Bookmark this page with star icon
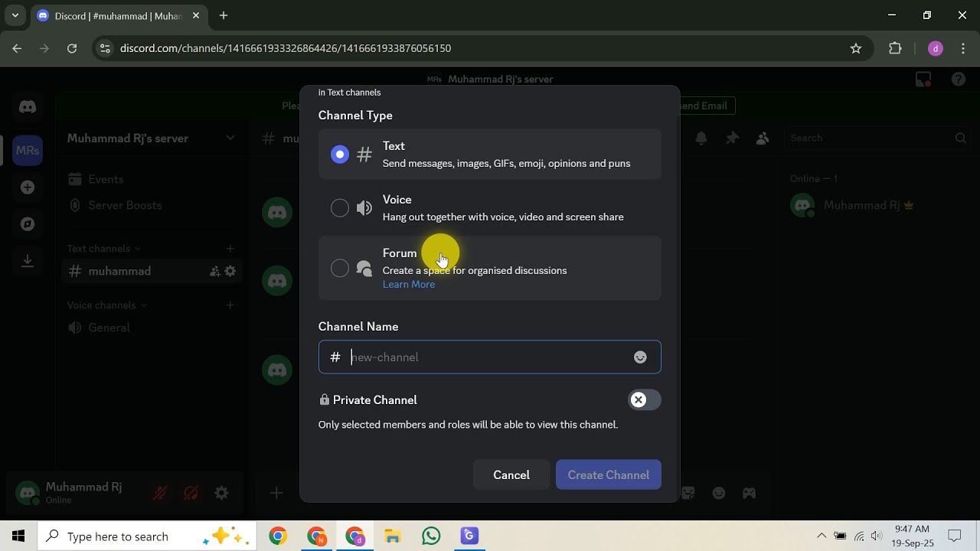Viewport: 980px width, 551px height. click(x=856, y=48)
